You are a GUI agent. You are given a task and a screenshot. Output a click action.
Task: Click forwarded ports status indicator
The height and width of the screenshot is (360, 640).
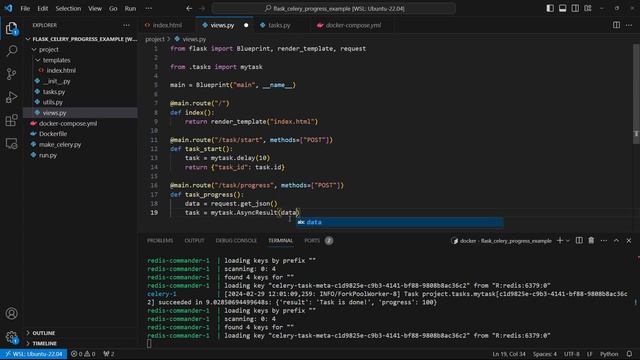109,354
